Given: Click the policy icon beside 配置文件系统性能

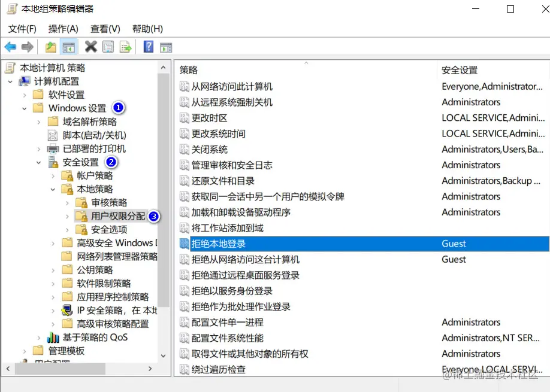Looking at the screenshot, I should pyautogui.click(x=184, y=338).
